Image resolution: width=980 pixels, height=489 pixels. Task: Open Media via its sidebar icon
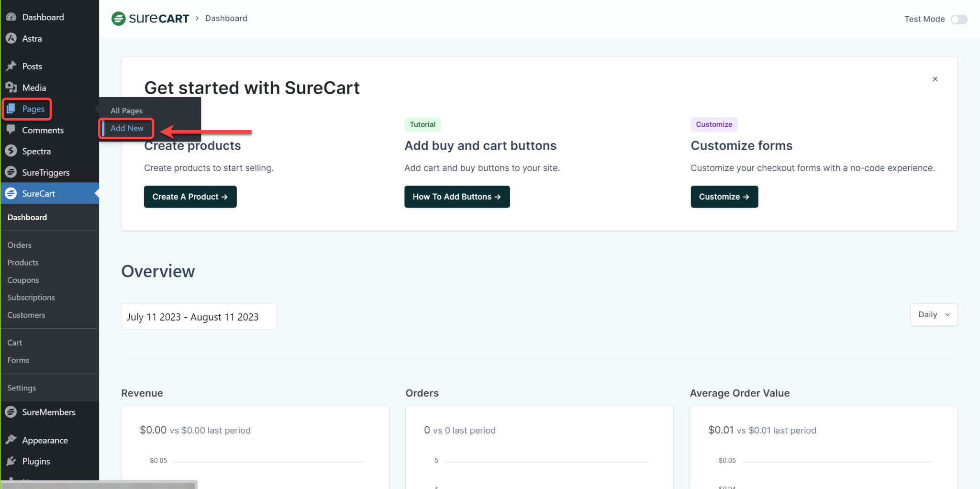coord(11,87)
